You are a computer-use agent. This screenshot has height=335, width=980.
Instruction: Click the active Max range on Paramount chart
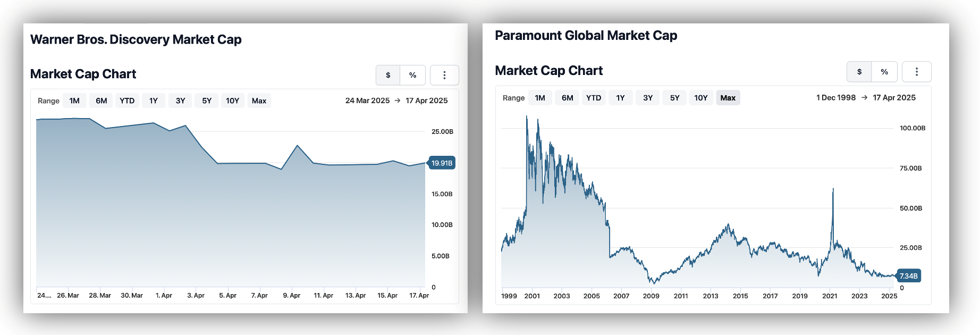click(x=728, y=98)
